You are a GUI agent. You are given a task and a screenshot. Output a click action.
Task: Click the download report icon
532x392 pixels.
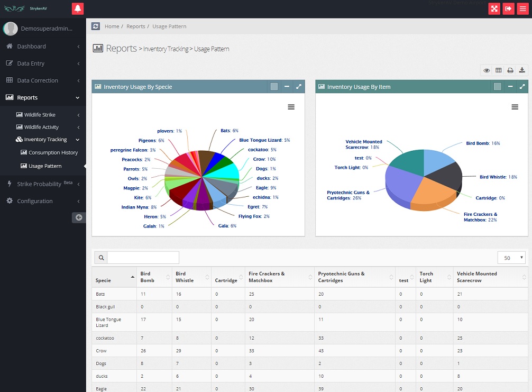[522, 70]
